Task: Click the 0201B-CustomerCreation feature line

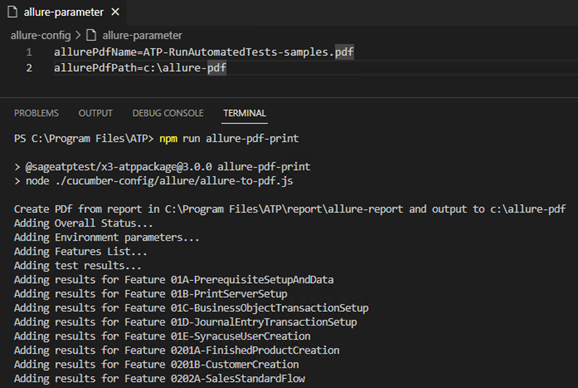Action: (156, 364)
